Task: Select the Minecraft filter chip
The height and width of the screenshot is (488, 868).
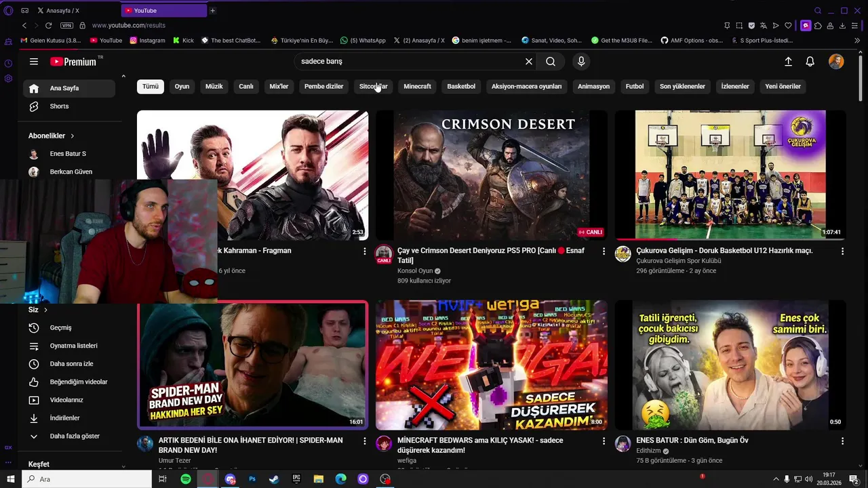Action: click(x=417, y=86)
